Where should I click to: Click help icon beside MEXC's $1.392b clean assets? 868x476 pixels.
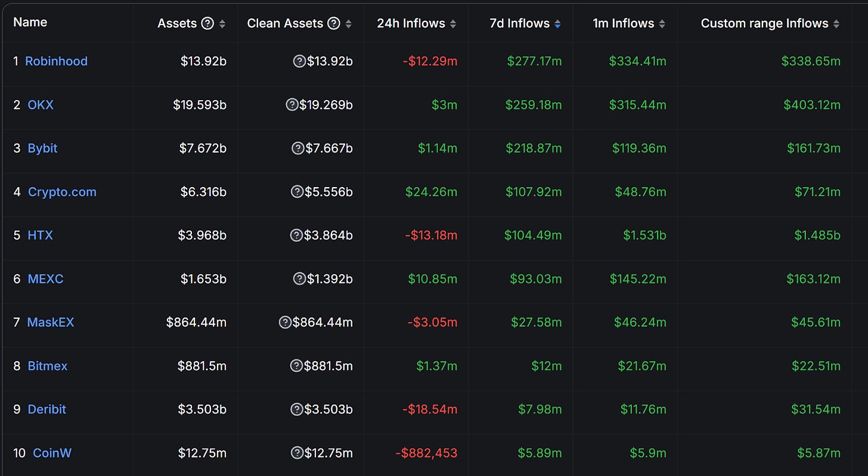(x=299, y=278)
